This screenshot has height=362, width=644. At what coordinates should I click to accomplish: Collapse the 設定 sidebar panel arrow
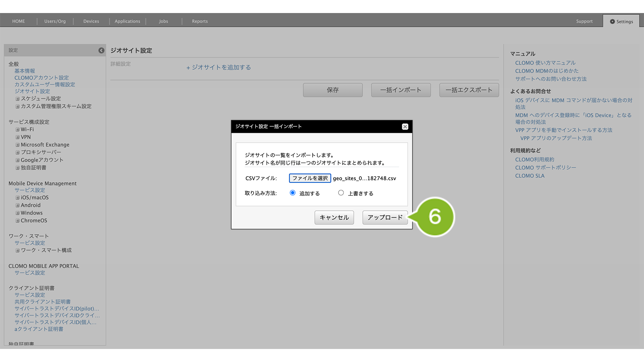coord(101,51)
